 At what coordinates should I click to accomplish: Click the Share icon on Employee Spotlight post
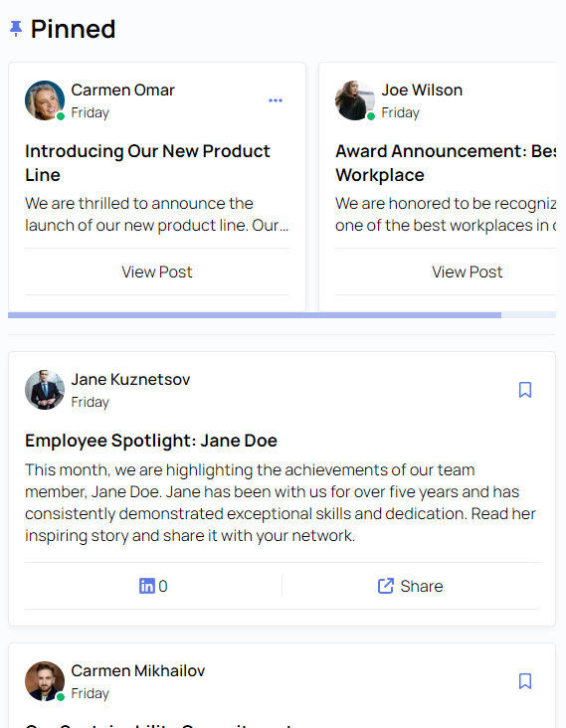(x=385, y=586)
